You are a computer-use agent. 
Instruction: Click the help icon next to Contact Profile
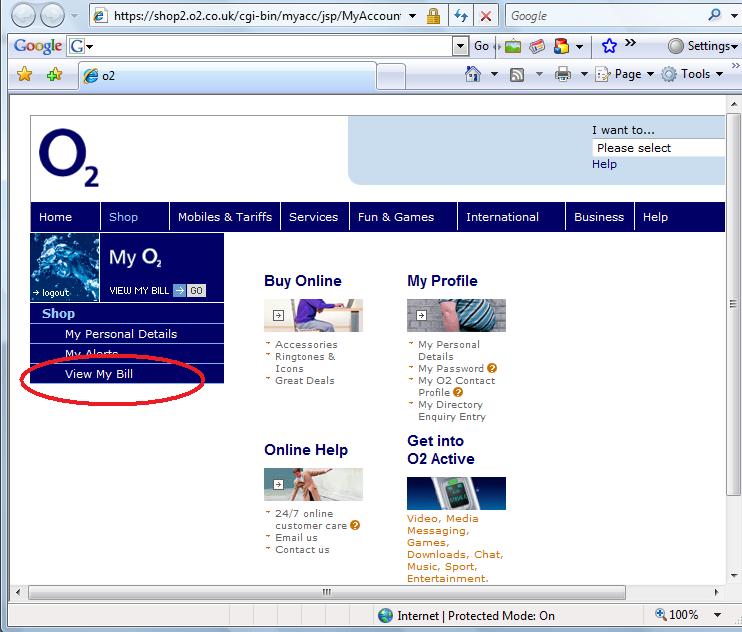click(458, 392)
